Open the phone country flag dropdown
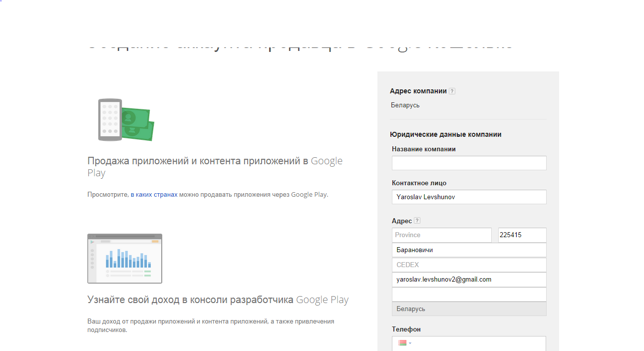The width and height of the screenshot is (644, 351). click(405, 343)
